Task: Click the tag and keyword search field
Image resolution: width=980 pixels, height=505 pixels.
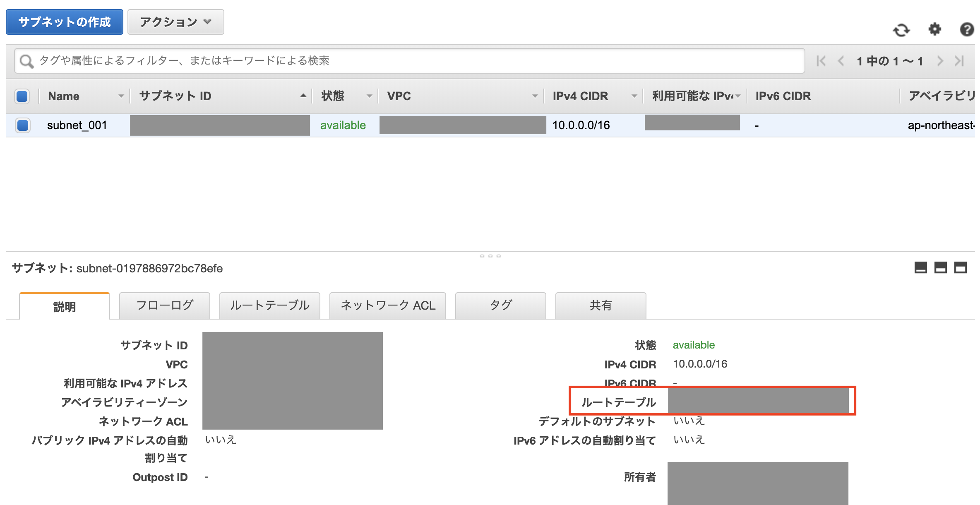Action: pos(410,61)
